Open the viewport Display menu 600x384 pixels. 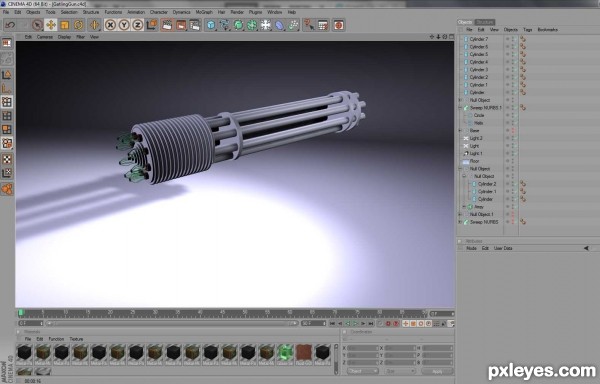[64, 37]
